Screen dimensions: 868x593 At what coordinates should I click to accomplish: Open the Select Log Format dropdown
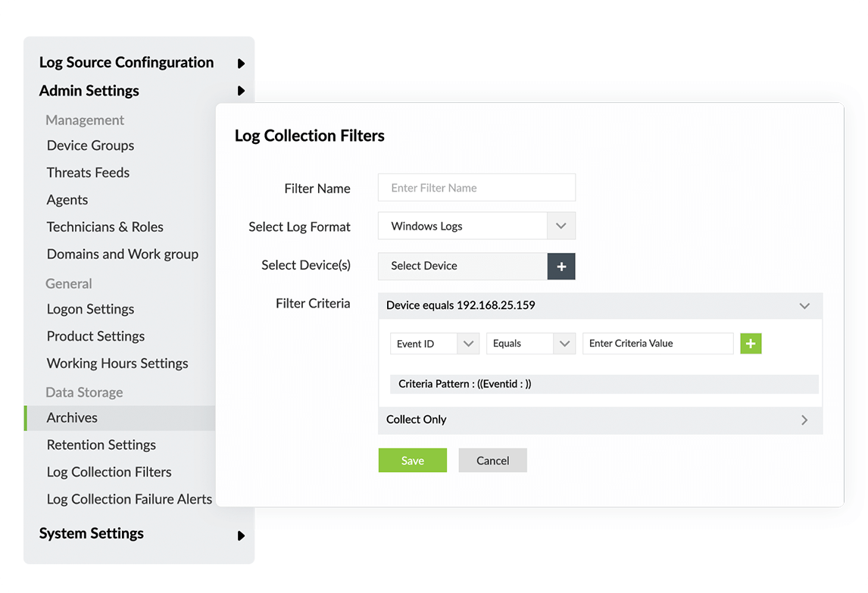coord(560,226)
